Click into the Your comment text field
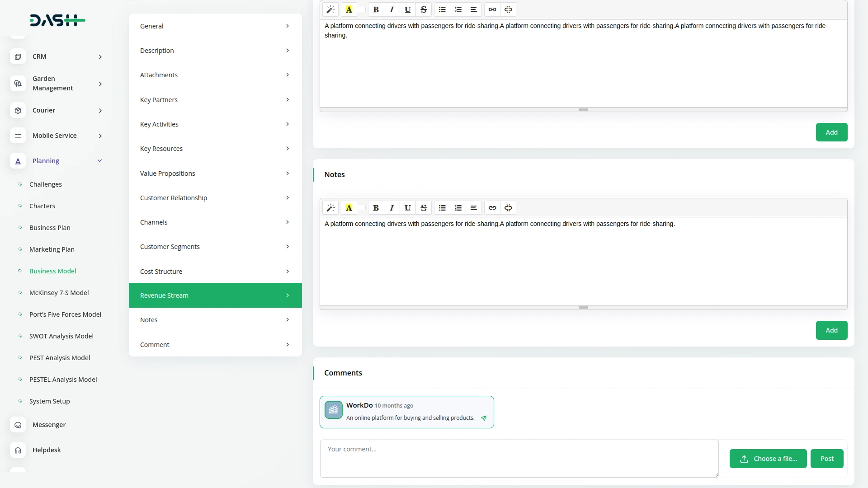868x488 pixels. pos(519,459)
